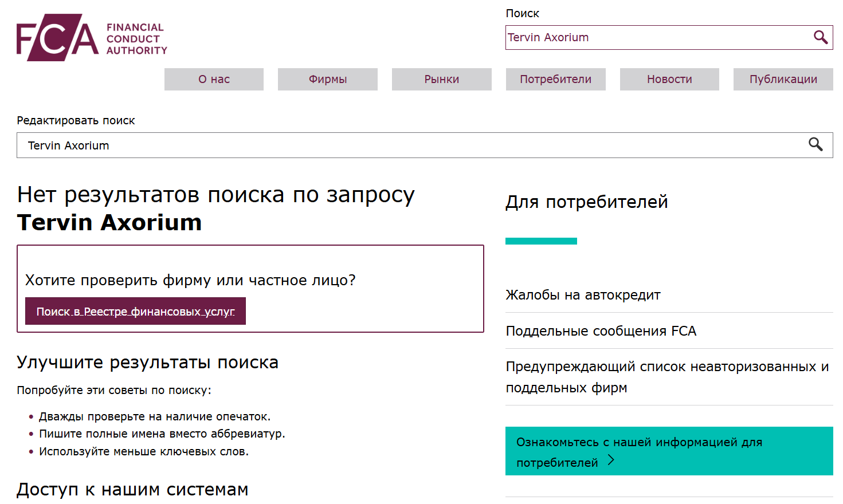Select the Новости navigation item

tap(669, 79)
